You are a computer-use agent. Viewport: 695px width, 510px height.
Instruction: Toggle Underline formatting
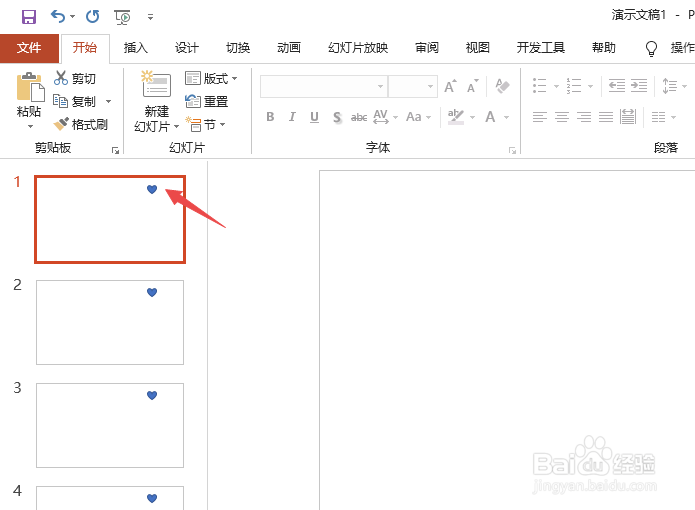click(x=314, y=117)
